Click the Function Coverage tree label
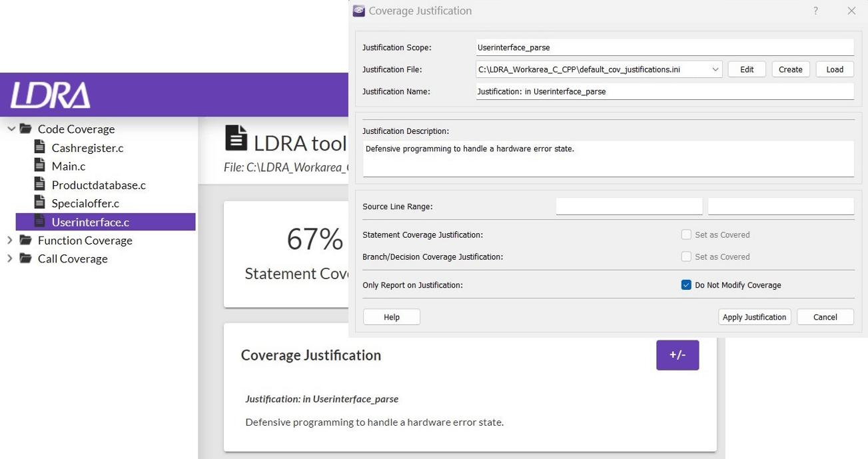Viewport: 868px width, 459px height. [x=85, y=240]
